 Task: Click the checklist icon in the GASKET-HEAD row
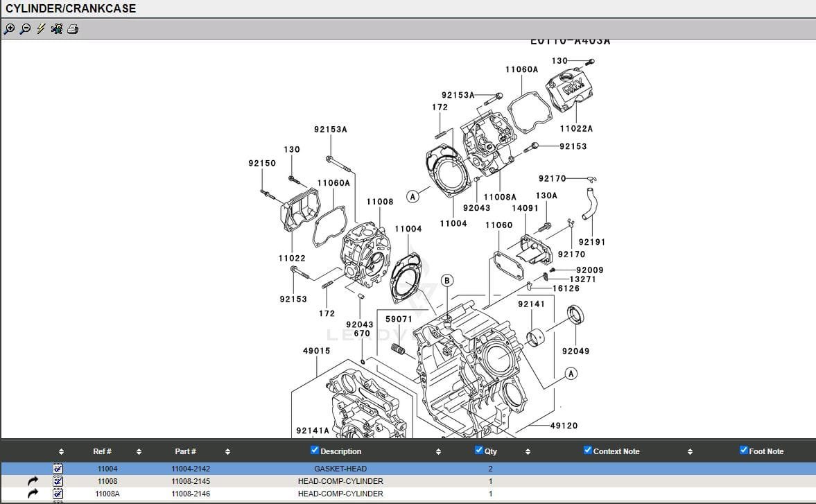(58, 469)
